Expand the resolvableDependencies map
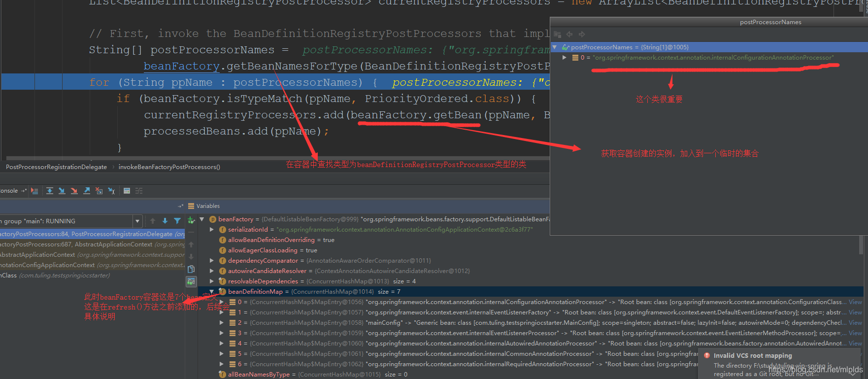Screen dimensions: 868x379 (x=212, y=281)
